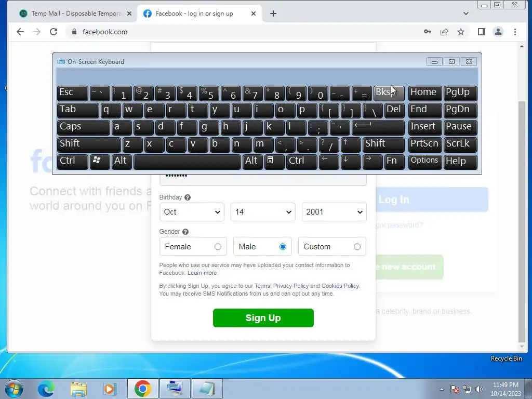The width and height of the screenshot is (532, 399).
Task: Click the Learn more link
Action: pyautogui.click(x=202, y=273)
